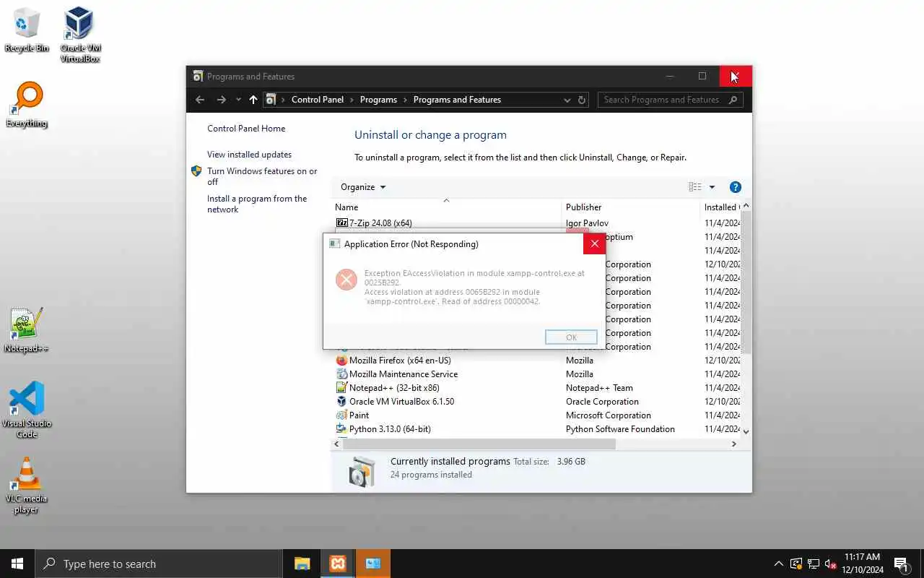Image resolution: width=924 pixels, height=578 pixels.
Task: Click OK in the Application Error dialog
Action: [571, 337]
